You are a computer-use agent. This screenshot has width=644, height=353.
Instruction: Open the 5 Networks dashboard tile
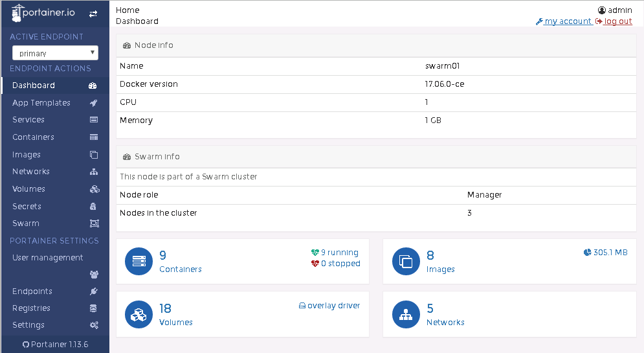tap(509, 314)
